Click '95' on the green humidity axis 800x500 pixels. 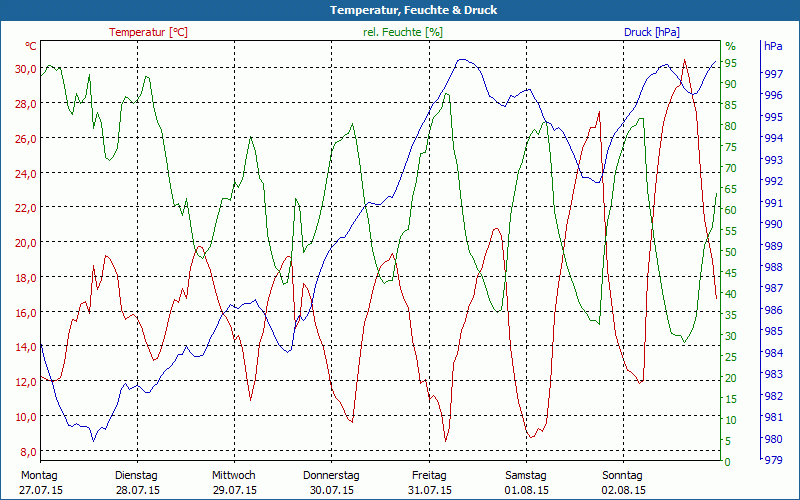pyautogui.click(x=731, y=63)
